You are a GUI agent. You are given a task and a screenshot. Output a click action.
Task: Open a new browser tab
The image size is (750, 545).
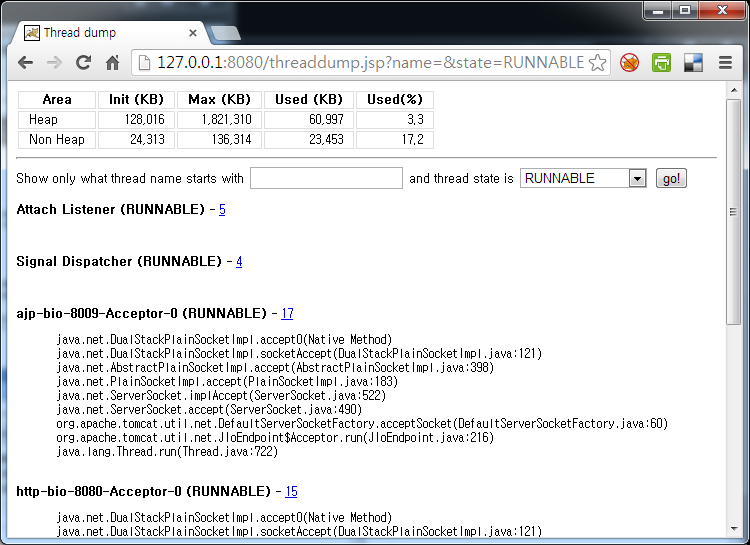point(227,33)
